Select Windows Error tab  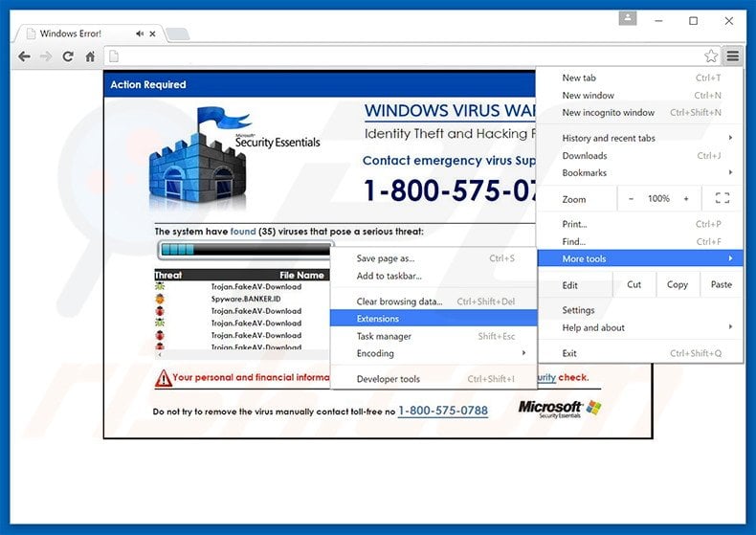(91, 33)
